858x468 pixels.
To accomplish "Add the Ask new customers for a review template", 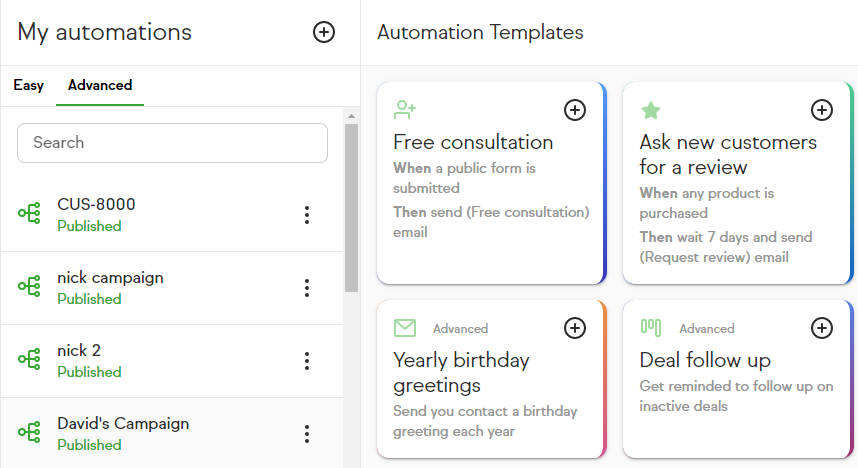I will [821, 110].
